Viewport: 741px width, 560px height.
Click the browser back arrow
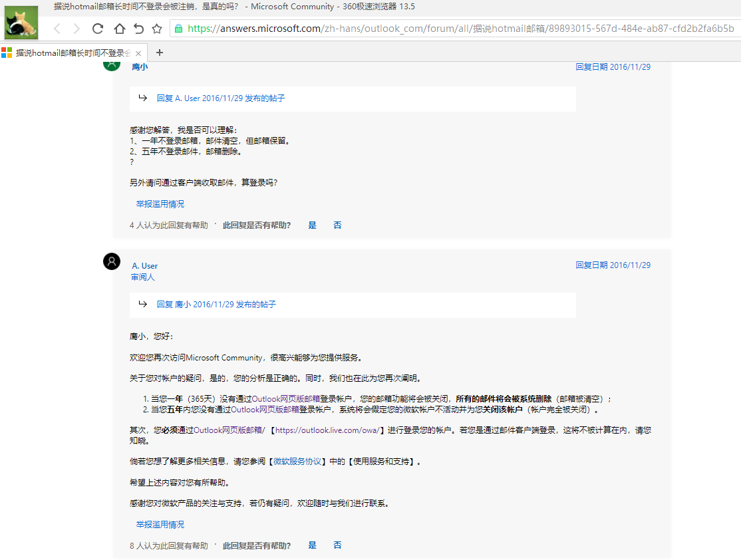[x=57, y=29]
